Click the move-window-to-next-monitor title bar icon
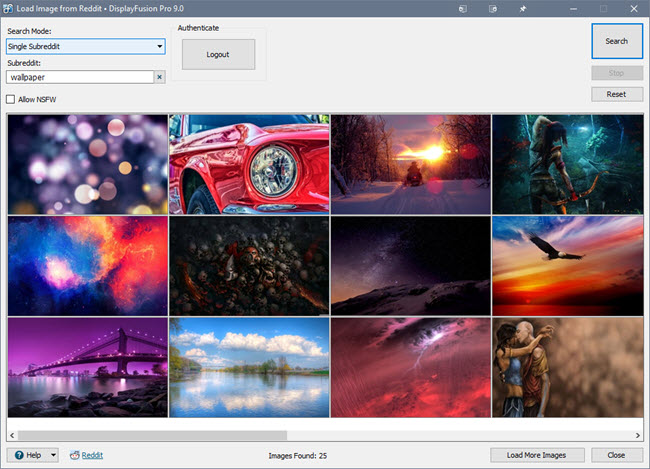Viewport: 650px width, 469px height. tap(463, 10)
